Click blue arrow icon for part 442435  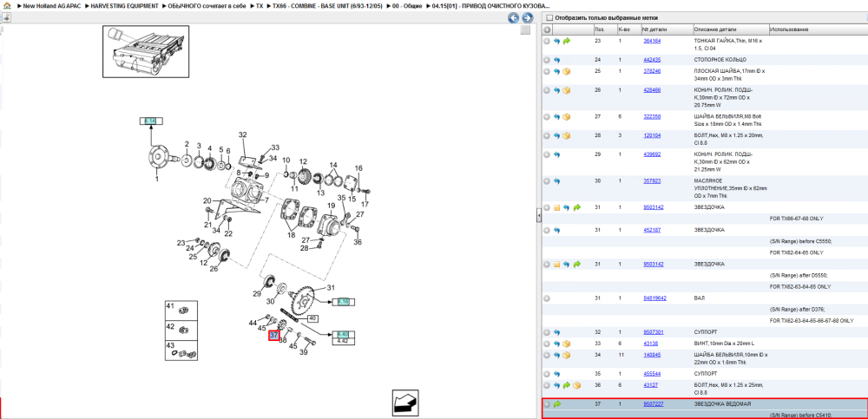point(557,60)
